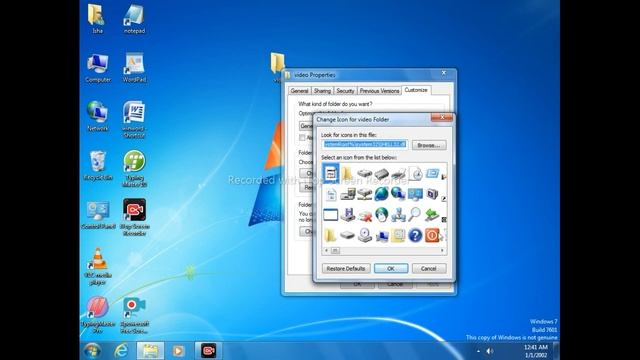This screenshot has height=360, width=640.
Task: Click the icon file path input field
Action: [x=365, y=144]
